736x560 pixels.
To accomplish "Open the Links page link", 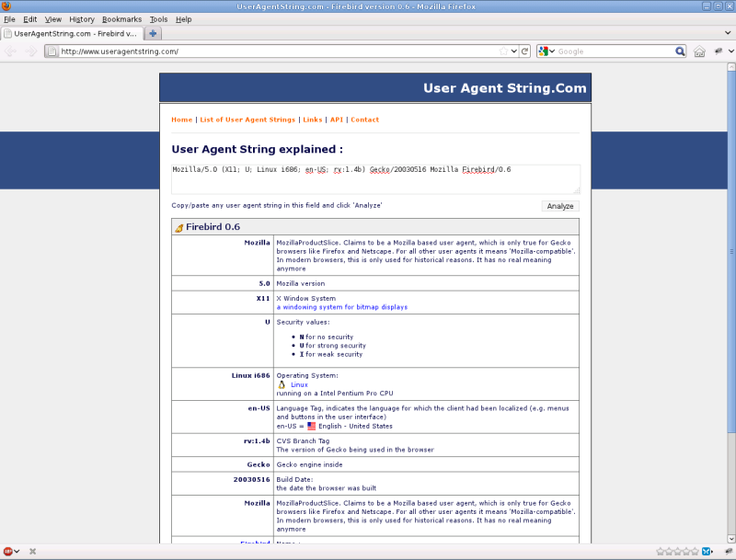I will 313,120.
